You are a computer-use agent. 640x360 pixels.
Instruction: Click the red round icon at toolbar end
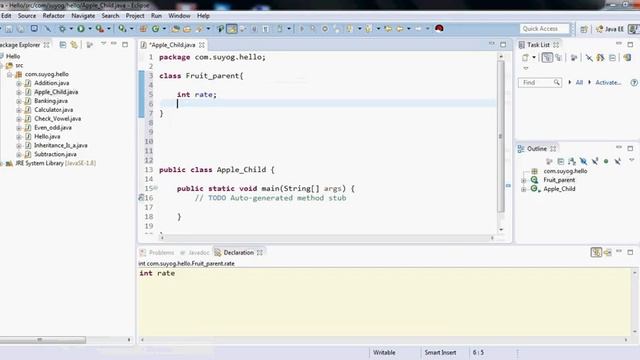[x=439, y=28]
